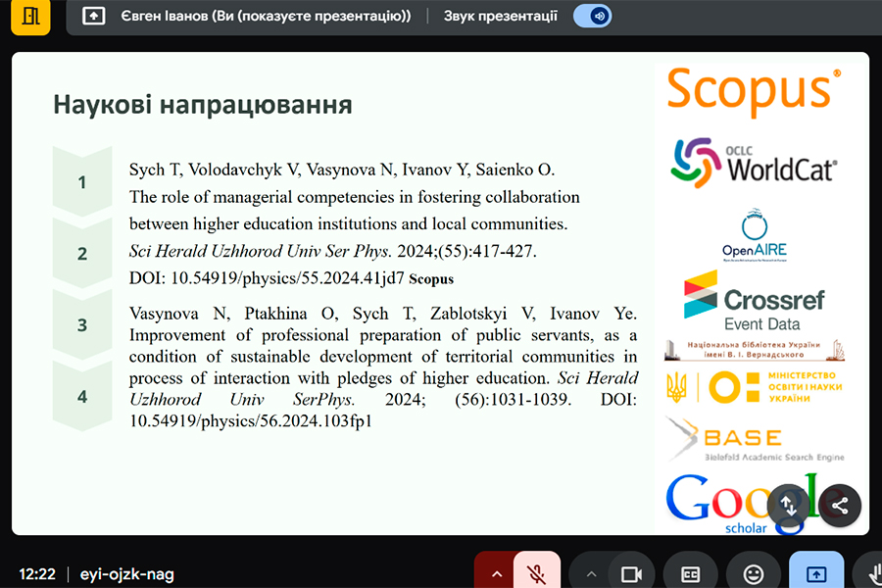Open video settings with the chevron next to camera

(591, 574)
